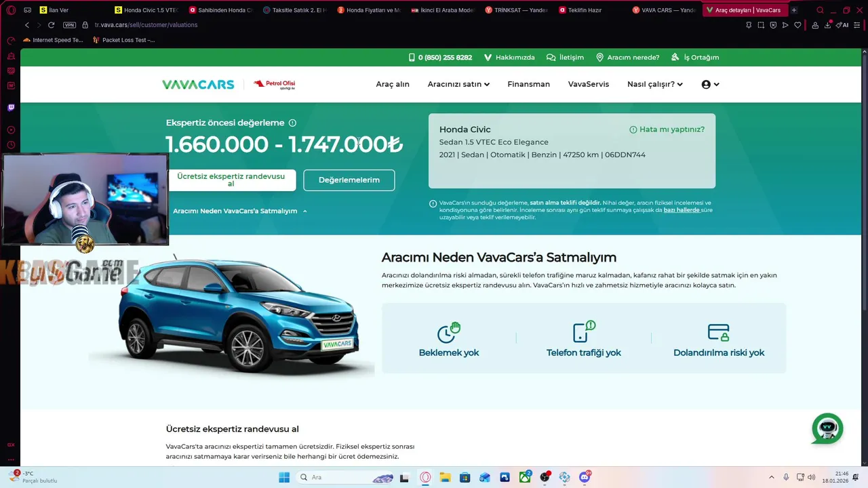868x488 pixels.
Task: Collapse Aracımı Neden VavaCars'a Satmalıyım expander
Action: click(x=240, y=211)
